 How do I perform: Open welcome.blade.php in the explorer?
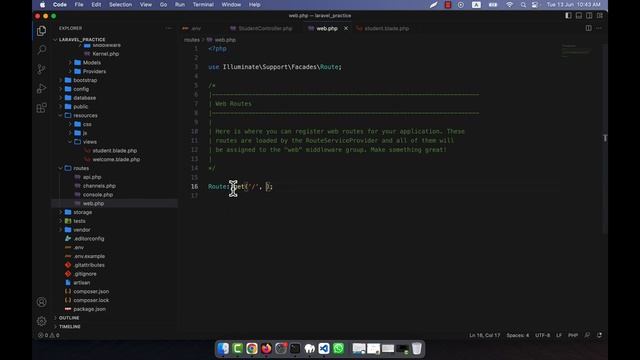pos(116,160)
